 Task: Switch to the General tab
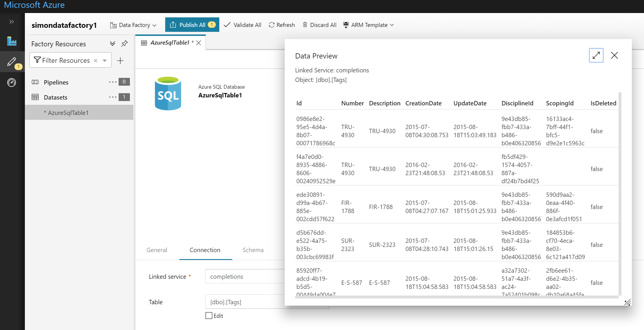157,250
